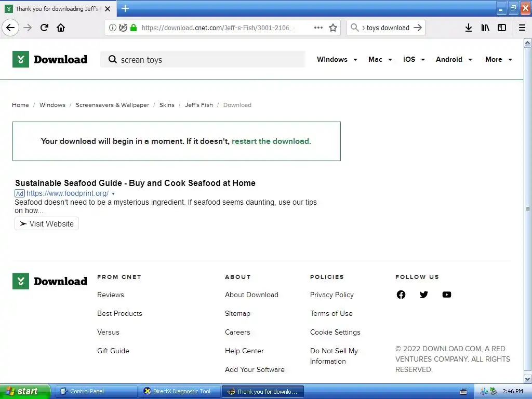Open the Downloads panel arrow icon
532x399 pixels.
click(x=469, y=28)
